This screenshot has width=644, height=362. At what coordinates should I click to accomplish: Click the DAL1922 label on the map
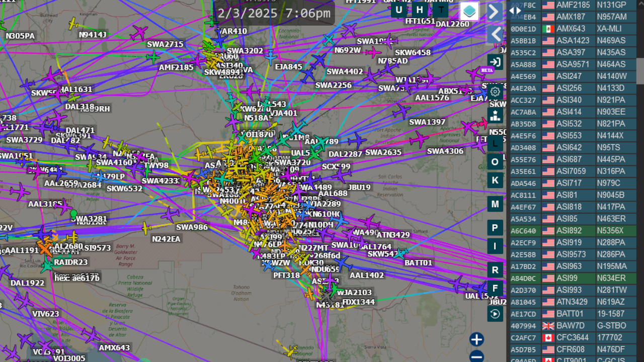coord(28,283)
